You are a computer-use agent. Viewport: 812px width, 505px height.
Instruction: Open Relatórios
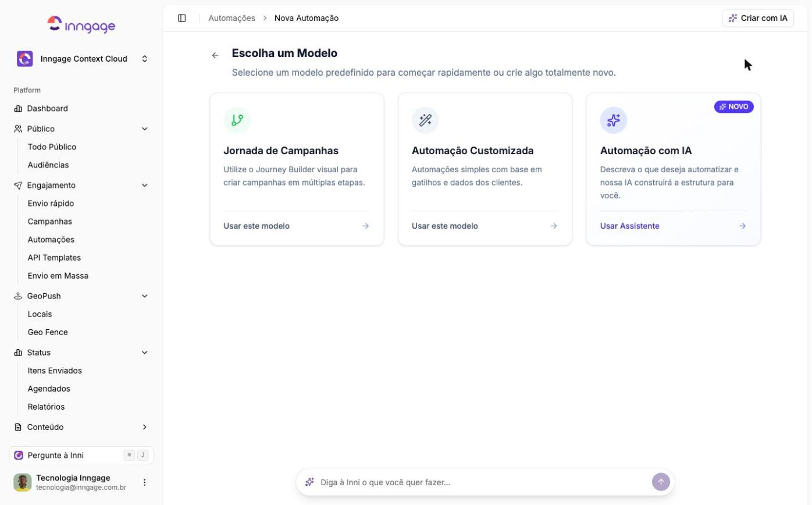pos(47,406)
